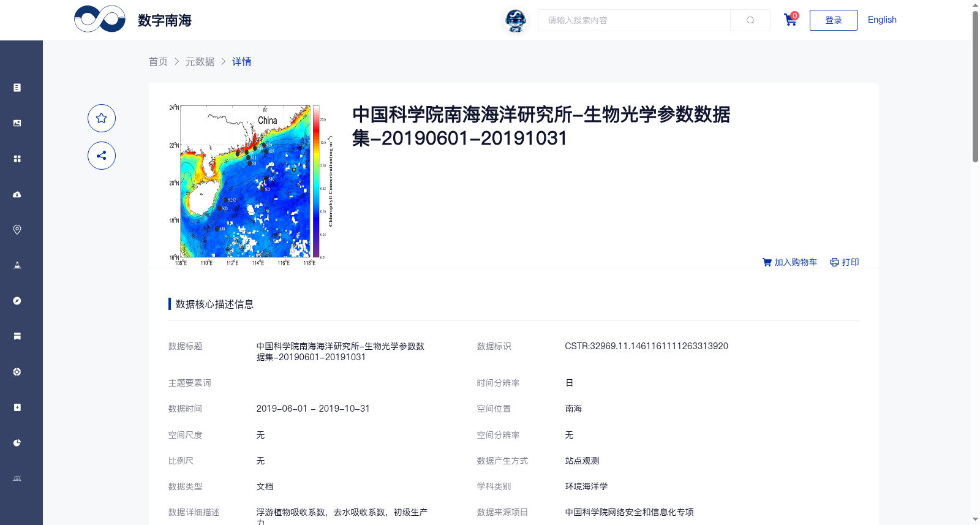
Task: Open the image gallery sidebar icon
Action: (x=17, y=123)
